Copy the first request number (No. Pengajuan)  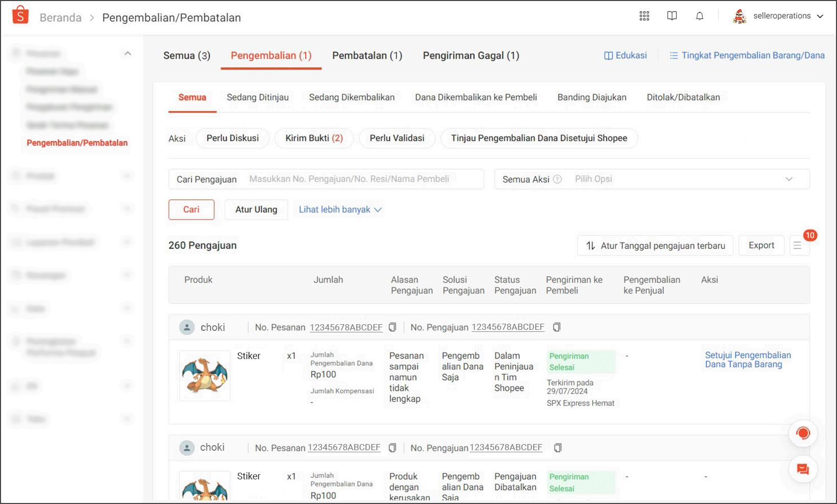point(557,327)
